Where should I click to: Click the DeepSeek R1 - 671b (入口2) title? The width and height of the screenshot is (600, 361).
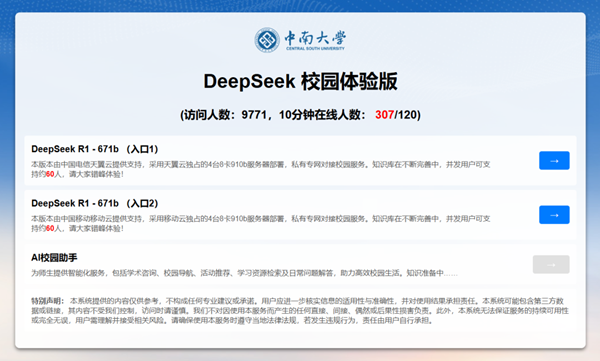pos(95,203)
